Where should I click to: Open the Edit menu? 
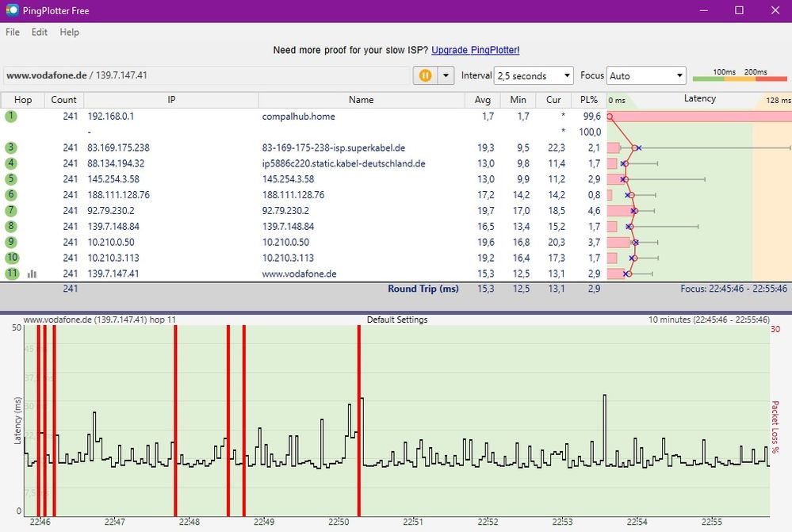coord(40,33)
